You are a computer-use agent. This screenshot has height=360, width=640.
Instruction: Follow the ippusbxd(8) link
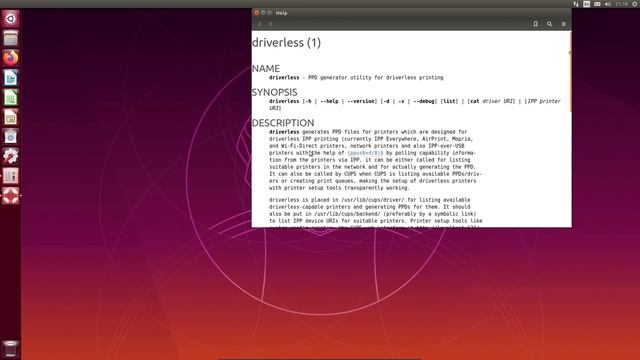coord(364,153)
